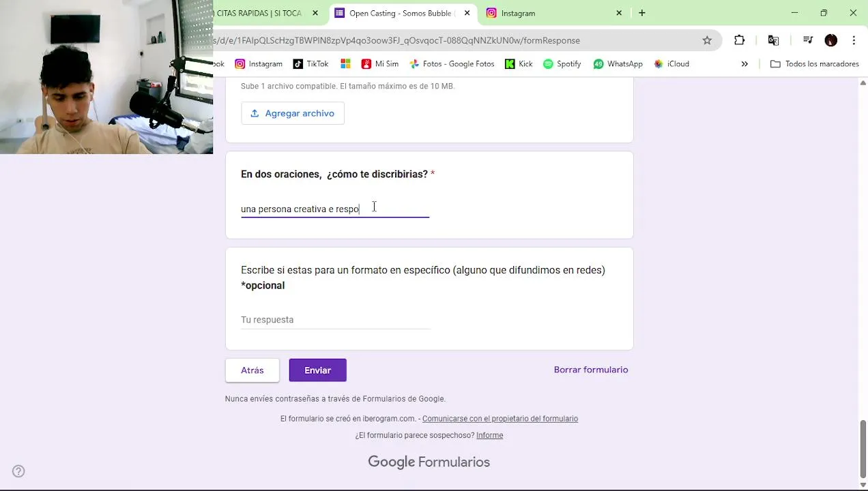This screenshot has height=491, width=868.
Task: Open the Chrome profile avatar
Action: coord(830,40)
